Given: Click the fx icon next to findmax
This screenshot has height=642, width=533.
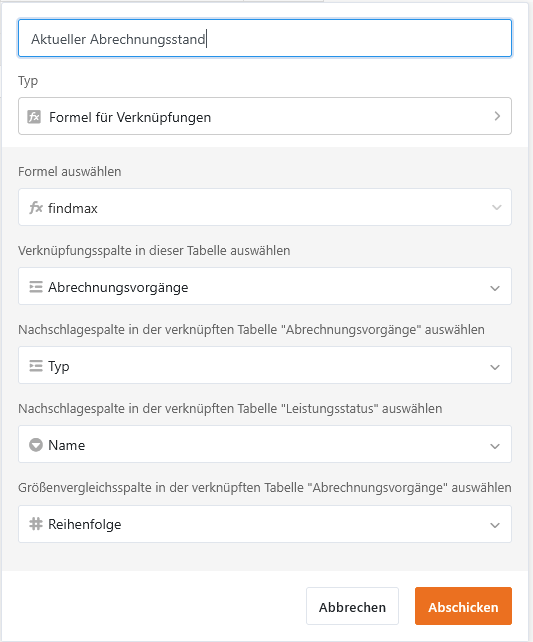Looking at the screenshot, I should pyautogui.click(x=36, y=208).
